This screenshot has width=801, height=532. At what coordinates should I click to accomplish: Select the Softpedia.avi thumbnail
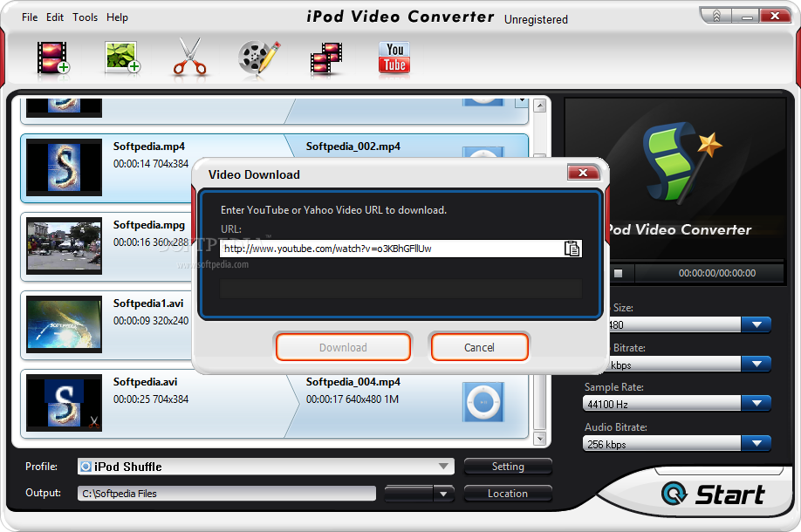point(65,403)
